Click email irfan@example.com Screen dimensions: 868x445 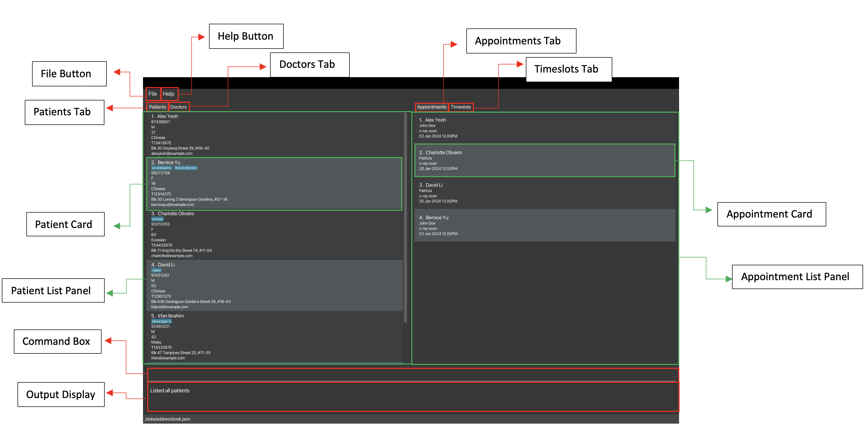pos(168,358)
